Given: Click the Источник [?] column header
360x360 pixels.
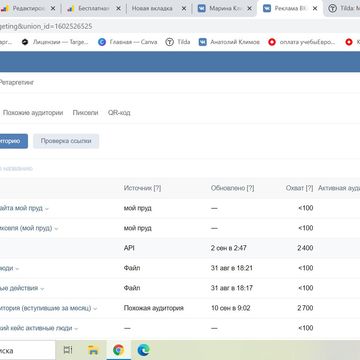Looking at the screenshot, I should point(142,188).
